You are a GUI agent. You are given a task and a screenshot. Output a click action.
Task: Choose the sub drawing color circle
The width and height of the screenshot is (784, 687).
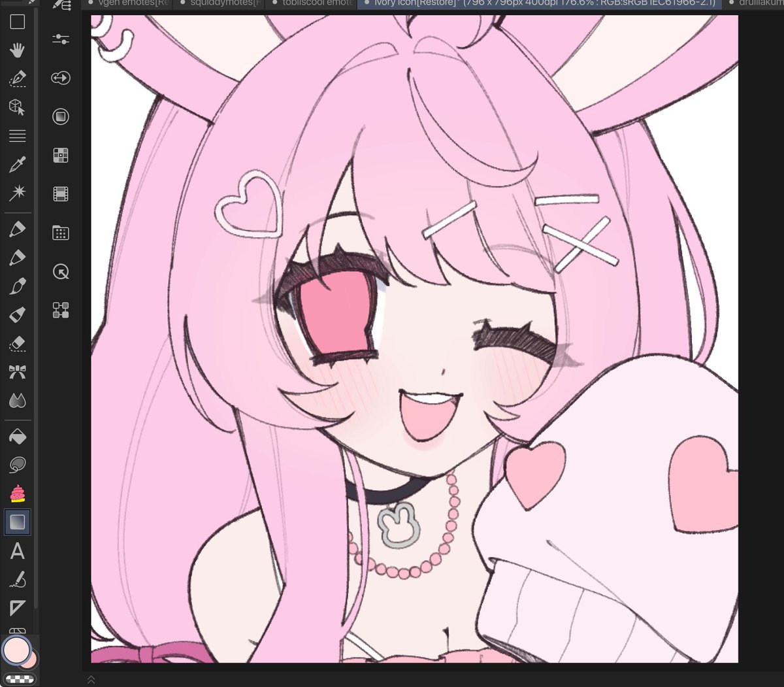[x=31, y=660]
